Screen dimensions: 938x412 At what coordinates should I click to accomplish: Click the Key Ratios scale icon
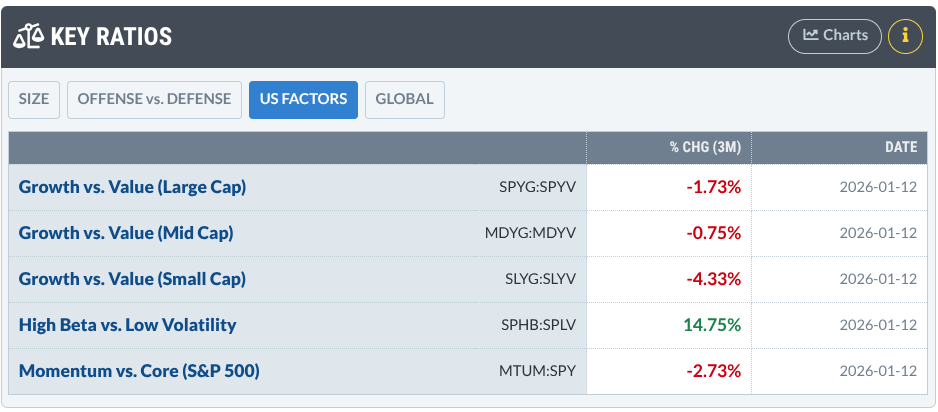(28, 36)
